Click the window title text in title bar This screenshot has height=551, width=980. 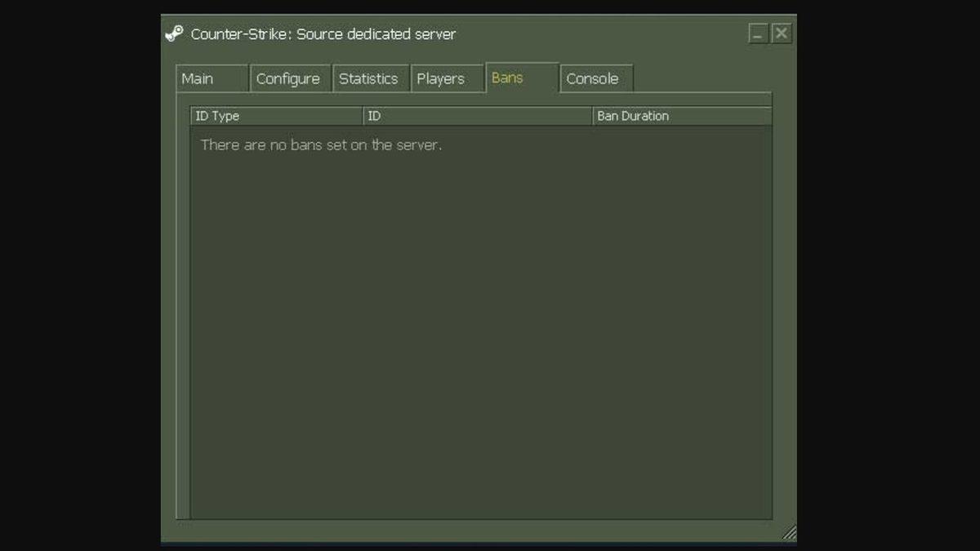coord(323,34)
